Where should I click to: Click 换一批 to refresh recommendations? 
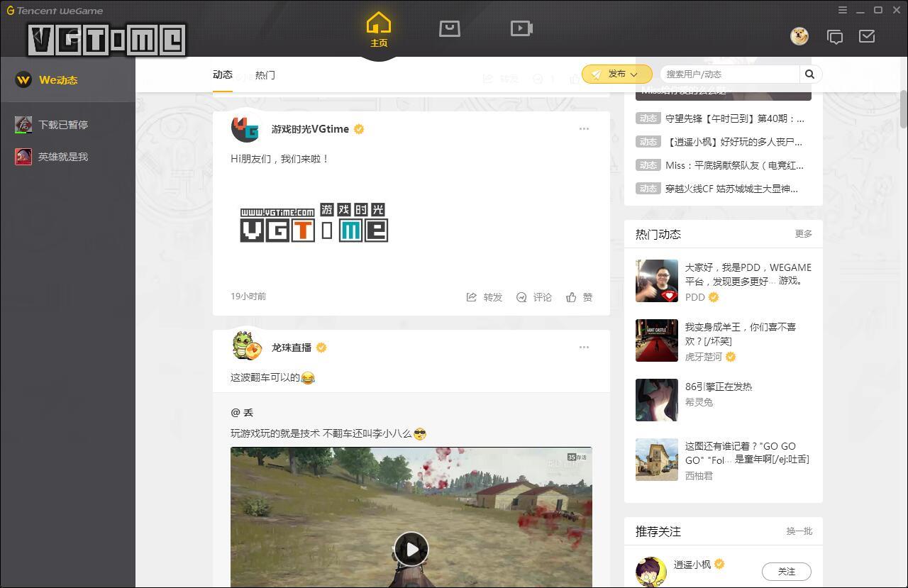tap(799, 531)
